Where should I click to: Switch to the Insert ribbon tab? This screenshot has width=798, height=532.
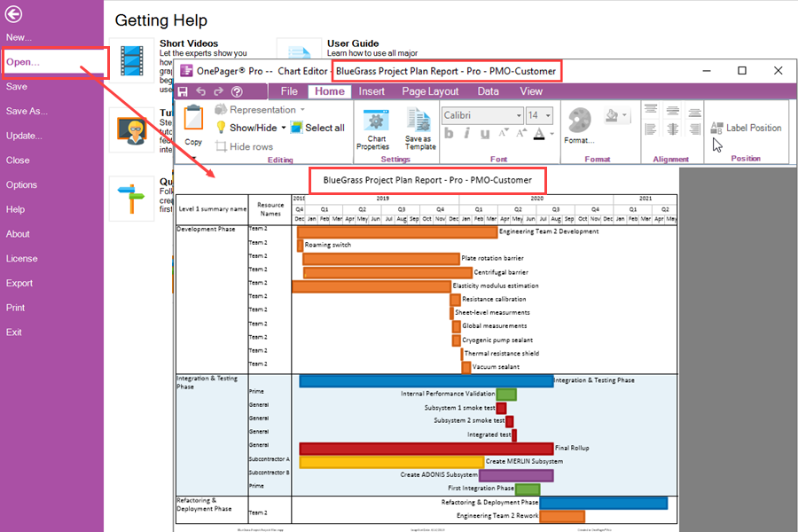(x=371, y=91)
